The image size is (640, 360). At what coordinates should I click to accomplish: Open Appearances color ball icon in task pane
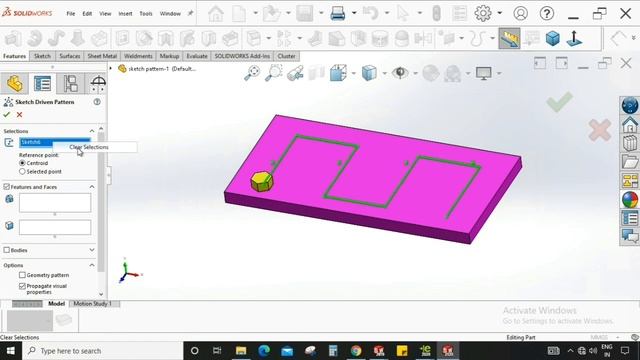[630, 200]
